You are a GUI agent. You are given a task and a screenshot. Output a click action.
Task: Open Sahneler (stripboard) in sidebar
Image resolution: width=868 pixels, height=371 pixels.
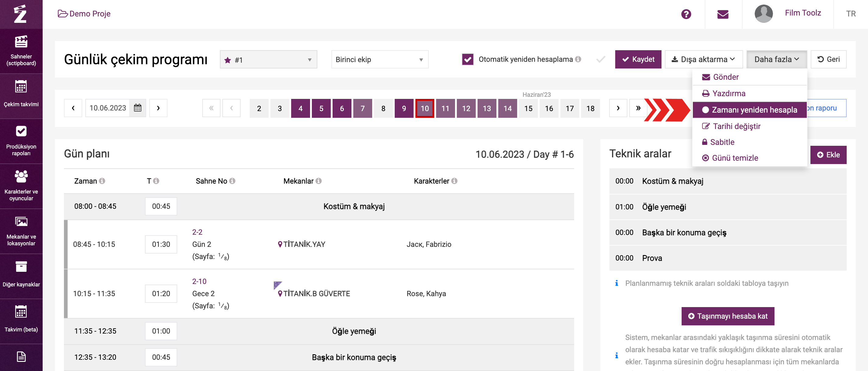pos(21,51)
